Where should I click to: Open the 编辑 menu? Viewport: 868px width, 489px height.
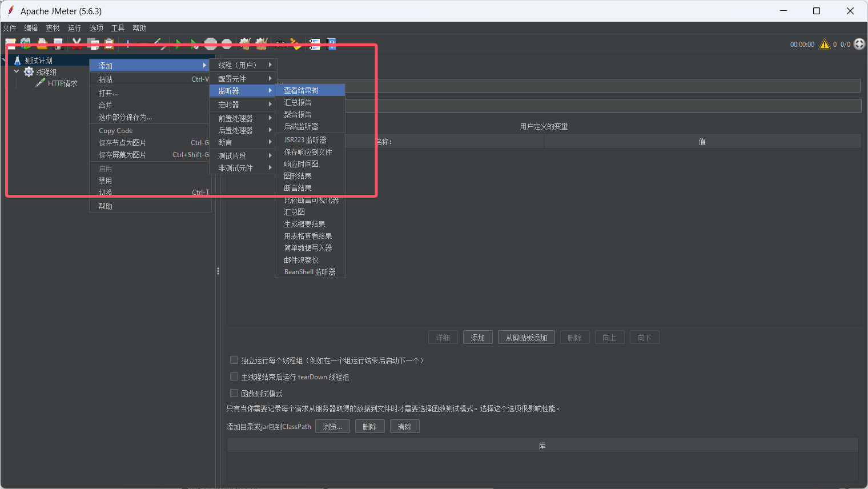(x=31, y=28)
